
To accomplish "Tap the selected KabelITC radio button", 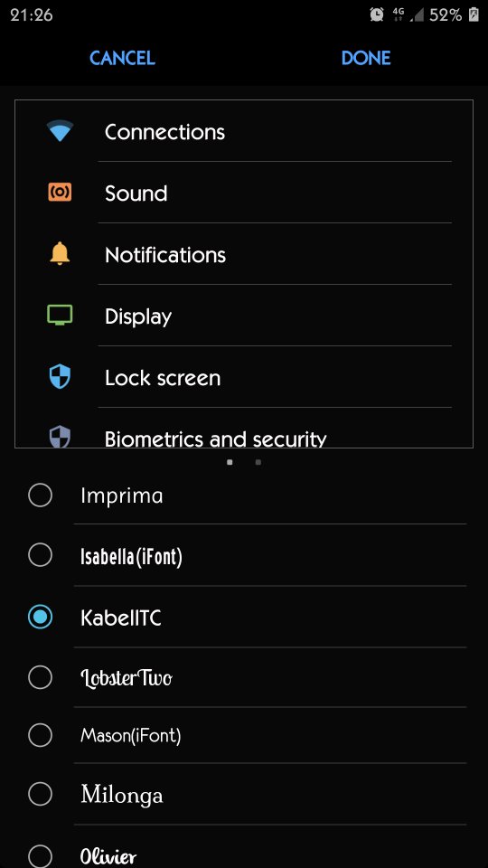I will click(x=41, y=617).
